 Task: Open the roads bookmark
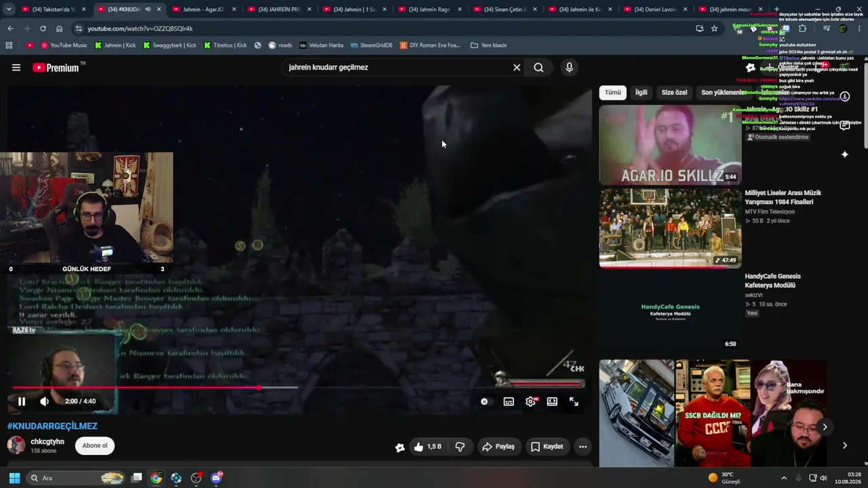(x=280, y=45)
